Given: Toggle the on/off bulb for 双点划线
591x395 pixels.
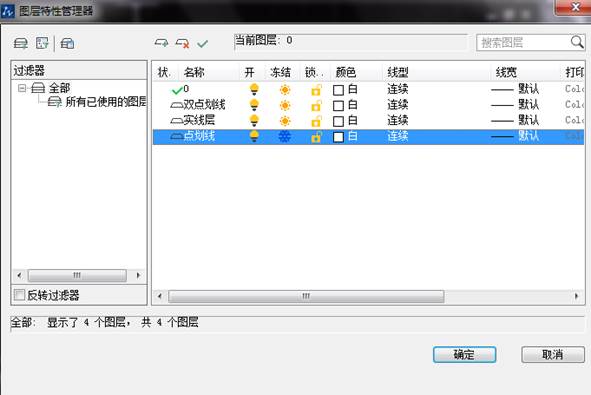Looking at the screenshot, I should point(254,105).
